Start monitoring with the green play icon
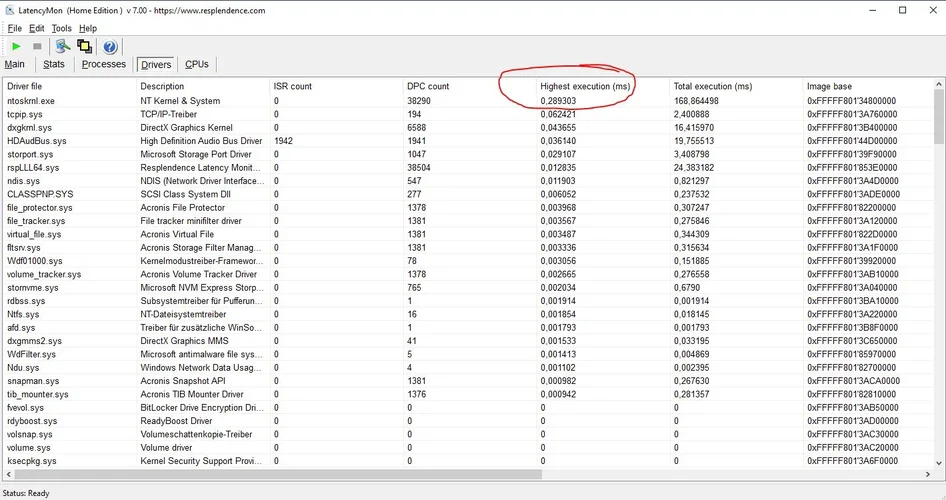The height and width of the screenshot is (500, 946). pos(16,46)
